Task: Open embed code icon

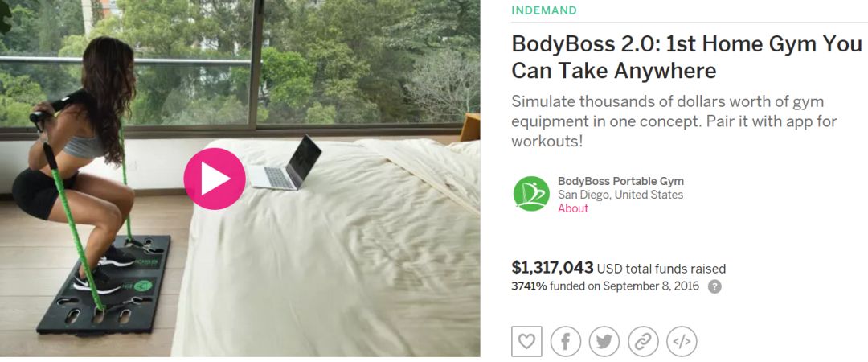Action: pos(682,342)
